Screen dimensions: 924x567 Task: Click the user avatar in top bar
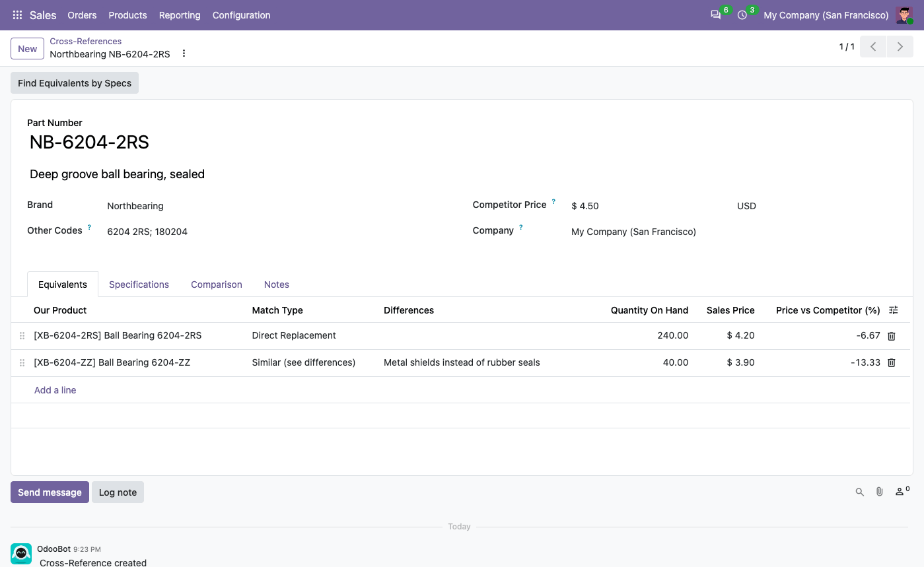[904, 15]
